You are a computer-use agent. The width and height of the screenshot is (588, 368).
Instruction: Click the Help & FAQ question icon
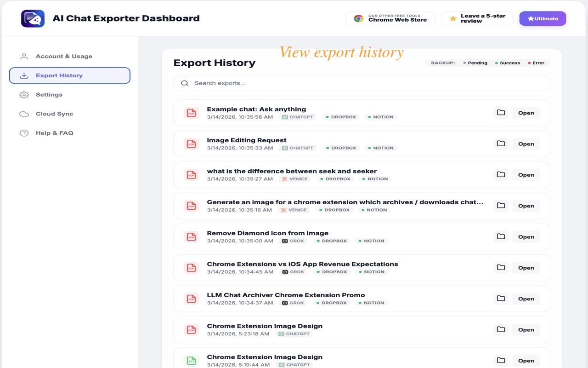pos(24,133)
